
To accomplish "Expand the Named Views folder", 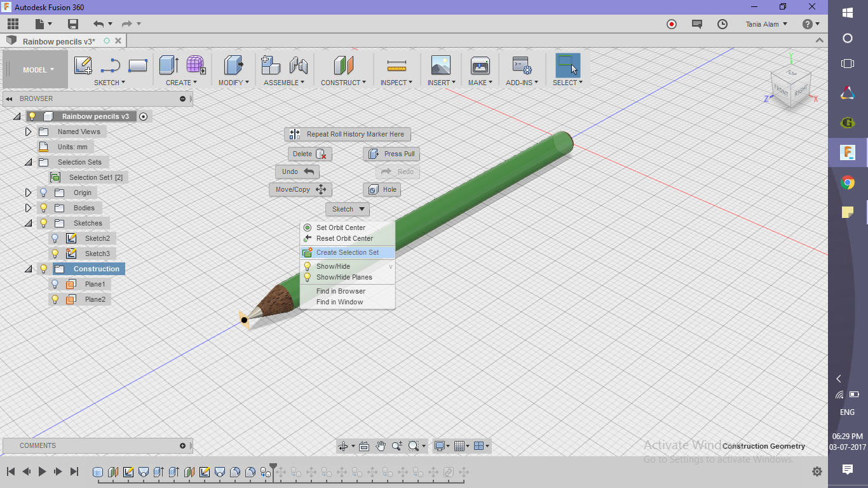I will pos(28,132).
